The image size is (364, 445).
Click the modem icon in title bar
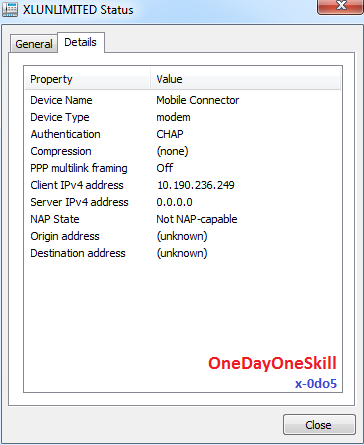[x=10, y=9]
